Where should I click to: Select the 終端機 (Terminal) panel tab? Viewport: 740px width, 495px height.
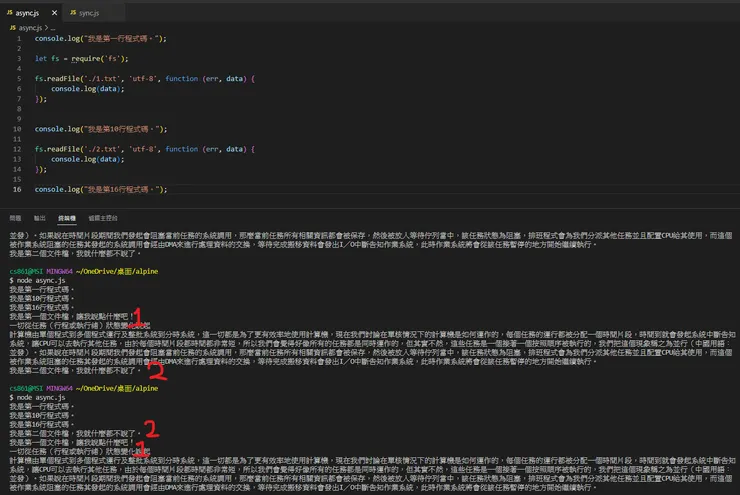coord(66,217)
